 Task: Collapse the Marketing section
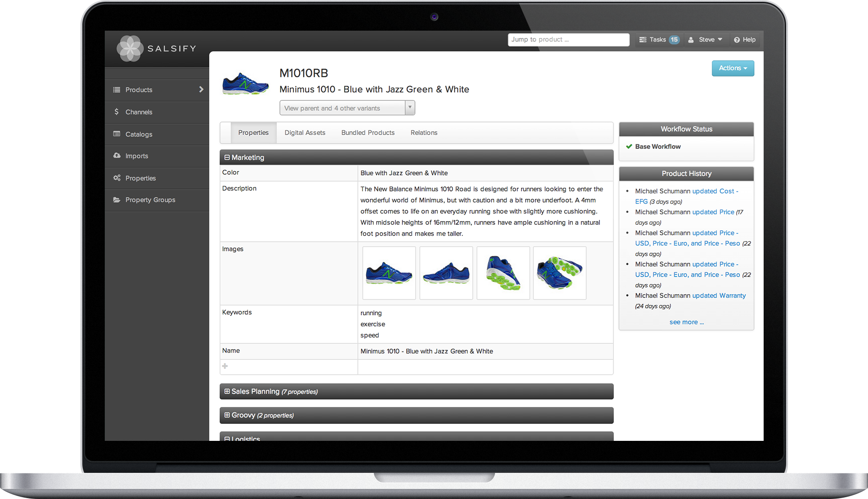click(x=227, y=157)
